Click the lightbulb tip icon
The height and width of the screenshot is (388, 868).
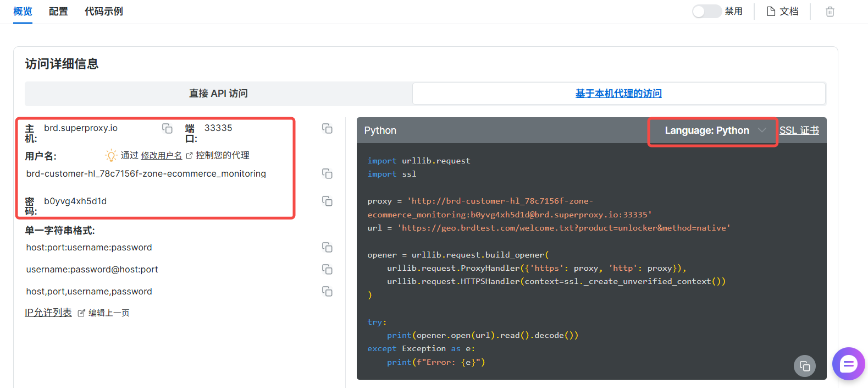(111, 155)
